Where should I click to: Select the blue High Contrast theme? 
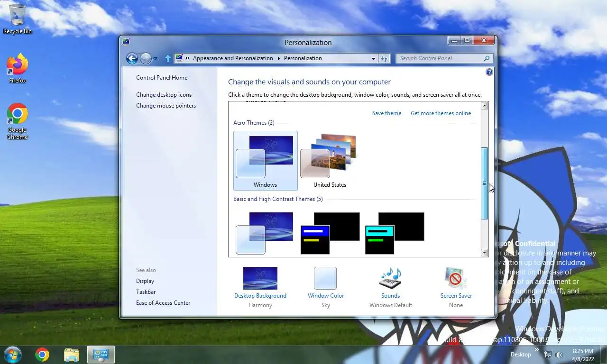pos(330,233)
